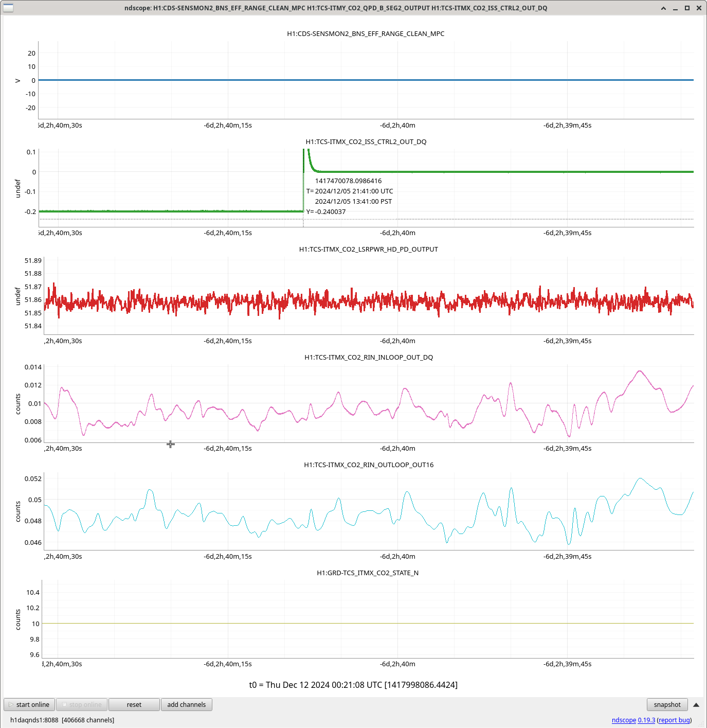Maximize the ndscope window
Screen dimensions: 707x728
pyautogui.click(x=687, y=8)
